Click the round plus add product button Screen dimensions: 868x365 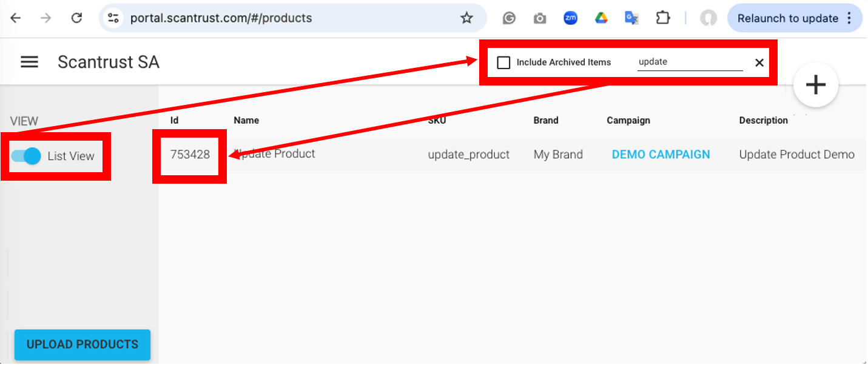click(815, 85)
